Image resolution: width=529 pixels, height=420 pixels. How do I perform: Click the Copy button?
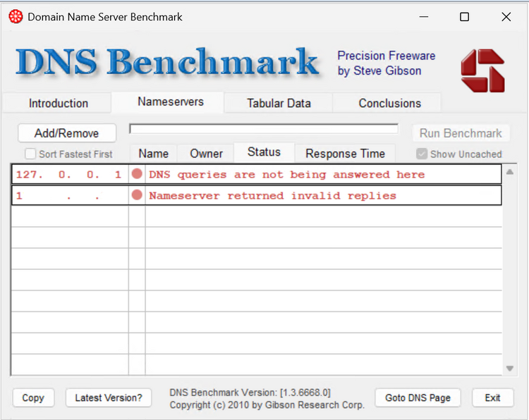tap(33, 397)
